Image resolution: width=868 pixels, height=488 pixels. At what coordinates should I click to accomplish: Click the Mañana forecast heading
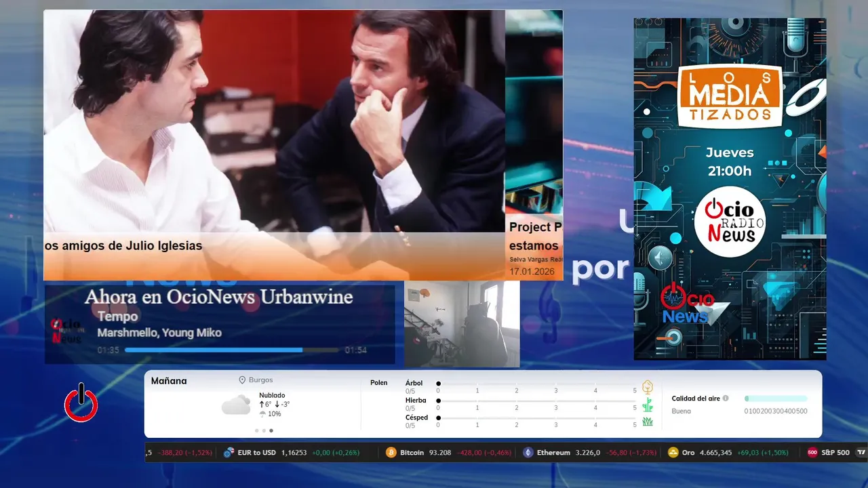point(169,381)
